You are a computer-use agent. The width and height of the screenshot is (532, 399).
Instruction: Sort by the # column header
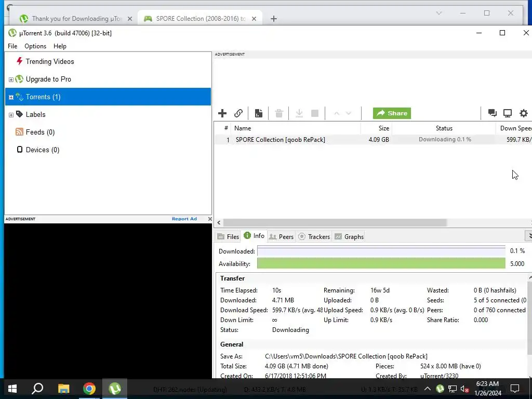(223, 128)
